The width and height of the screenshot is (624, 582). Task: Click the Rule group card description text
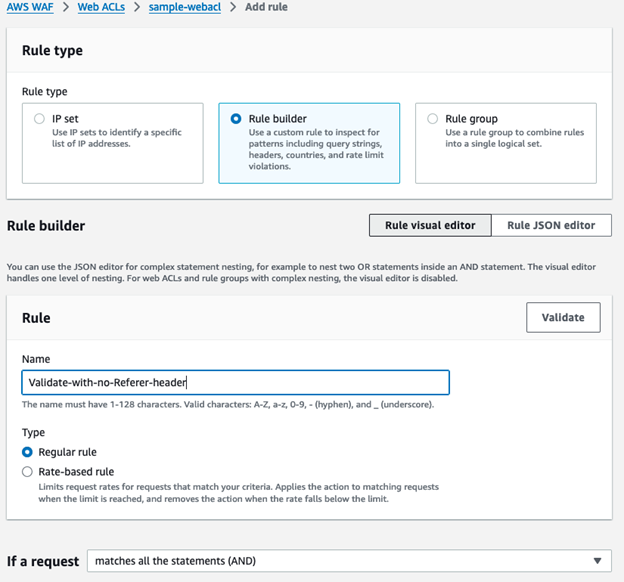[x=515, y=138]
